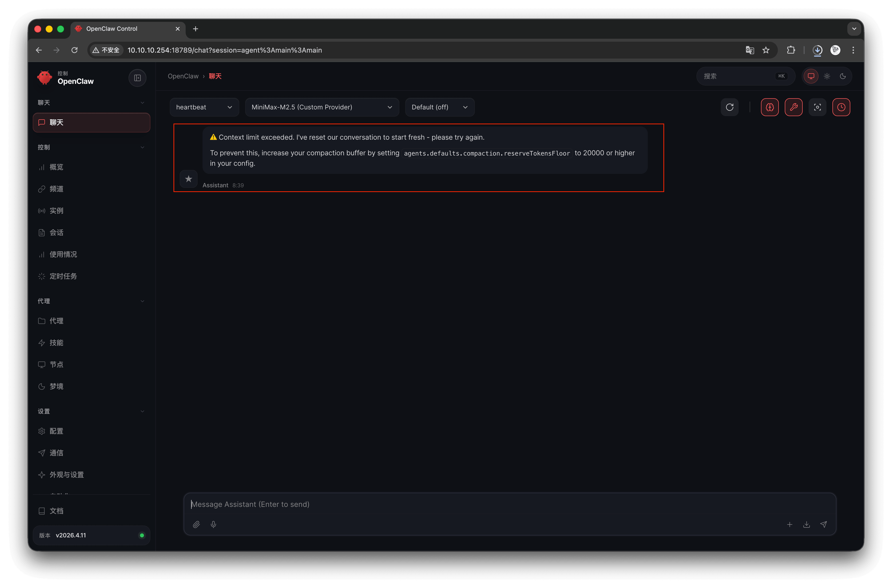Open 外观与设置 appearance settings
The image size is (892, 588).
pos(91,475)
